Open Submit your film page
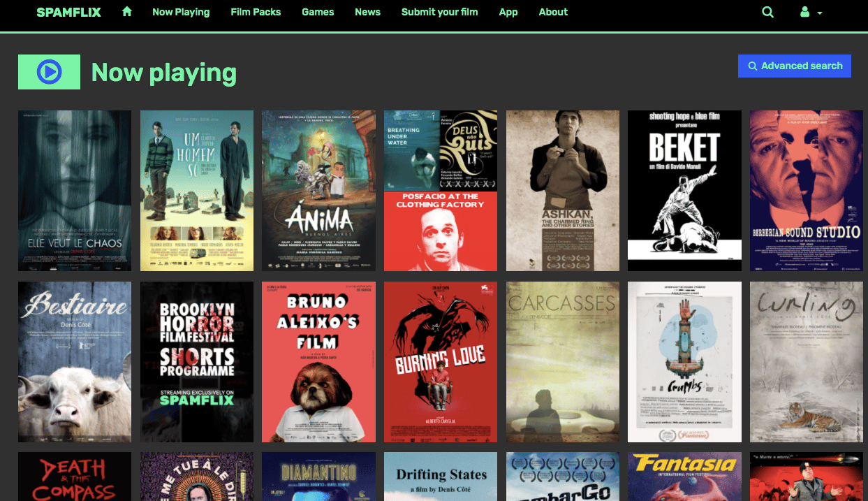868x501 pixels. click(440, 12)
